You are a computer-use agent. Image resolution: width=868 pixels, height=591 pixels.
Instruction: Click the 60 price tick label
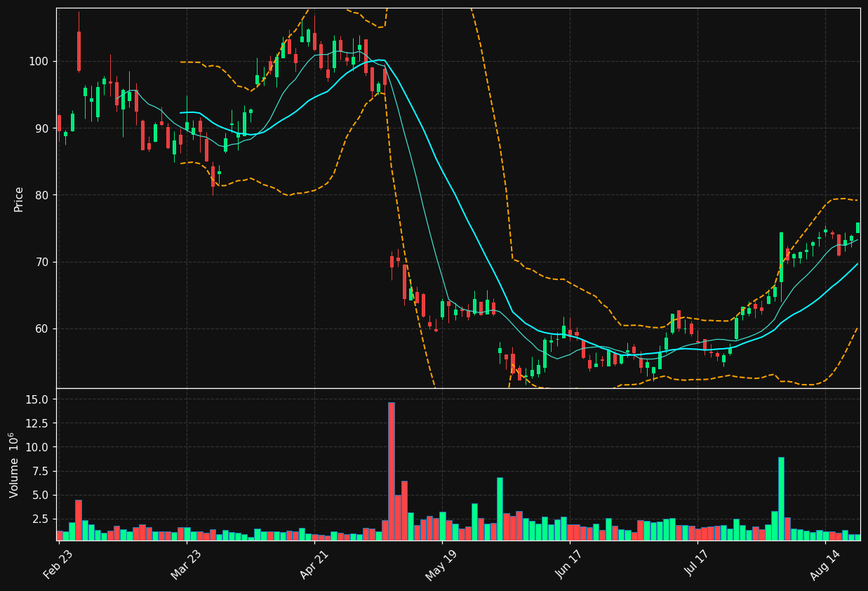click(42, 328)
